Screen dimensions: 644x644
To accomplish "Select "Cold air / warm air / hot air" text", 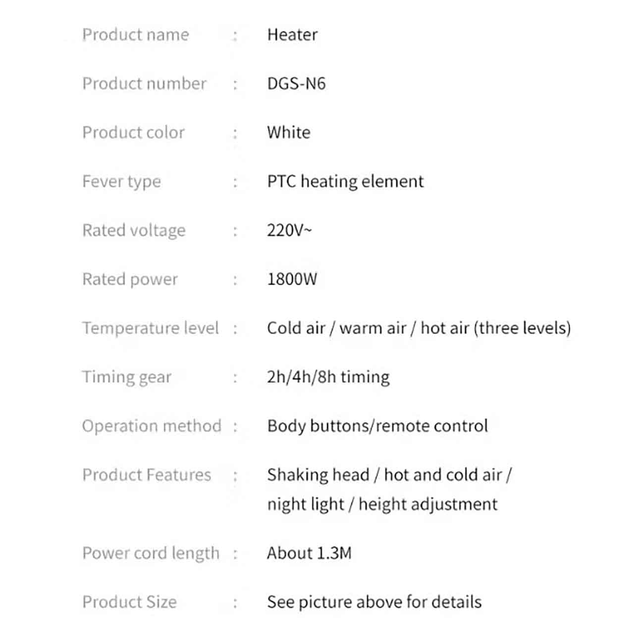I will [x=368, y=328].
